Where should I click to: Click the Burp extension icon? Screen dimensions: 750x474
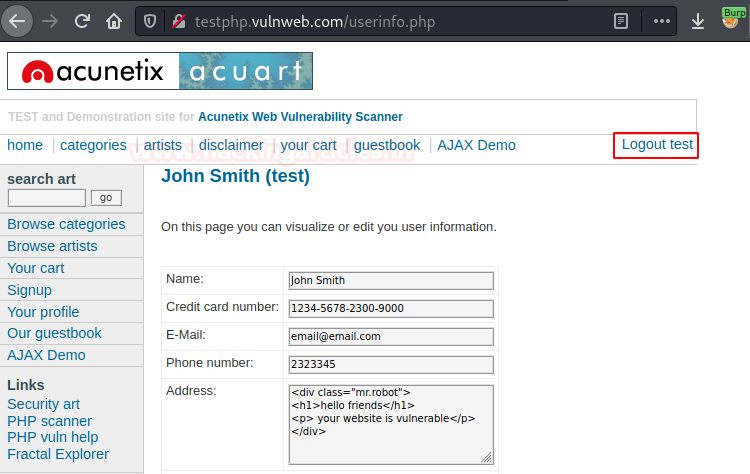point(733,18)
